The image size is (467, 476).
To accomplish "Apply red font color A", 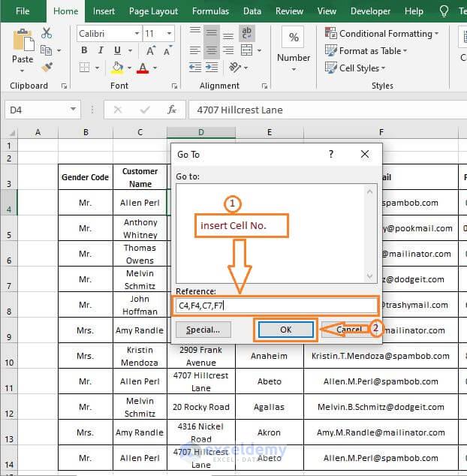I will [143, 68].
